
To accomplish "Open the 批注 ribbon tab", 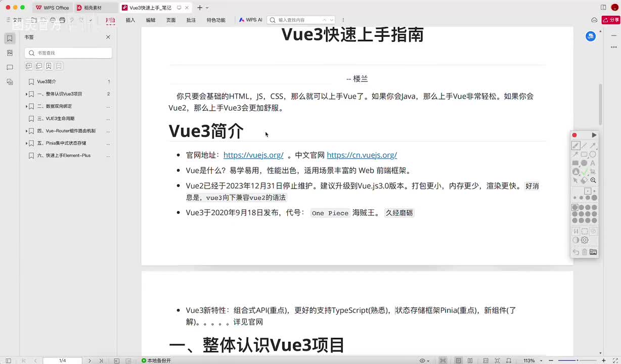I will [x=191, y=20].
